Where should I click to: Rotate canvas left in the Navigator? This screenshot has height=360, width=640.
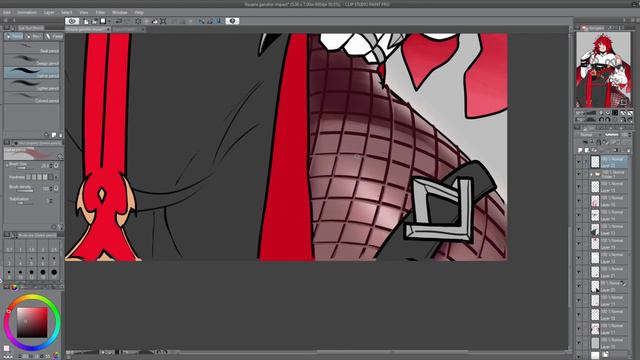pos(601,120)
